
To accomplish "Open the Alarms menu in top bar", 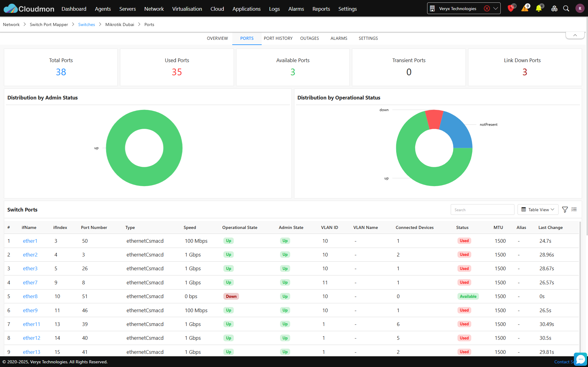I will click(x=296, y=9).
